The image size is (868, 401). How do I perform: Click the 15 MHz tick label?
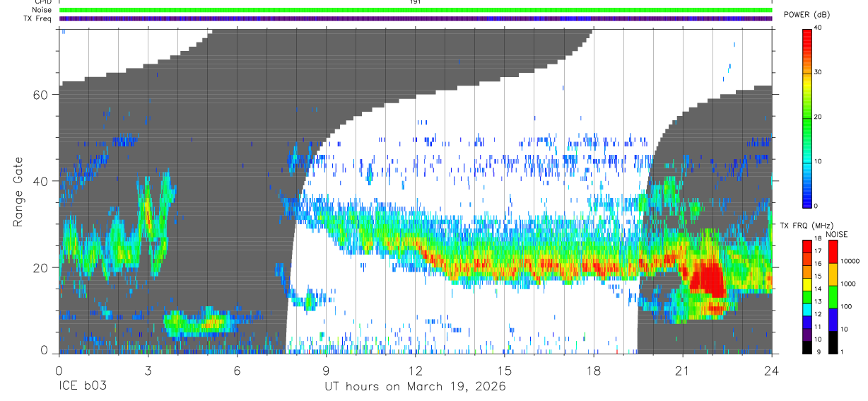click(819, 276)
